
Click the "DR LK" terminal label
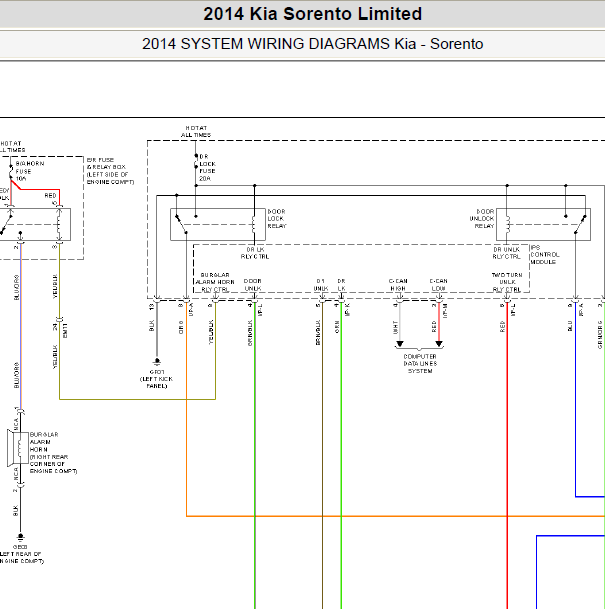[x=341, y=285]
